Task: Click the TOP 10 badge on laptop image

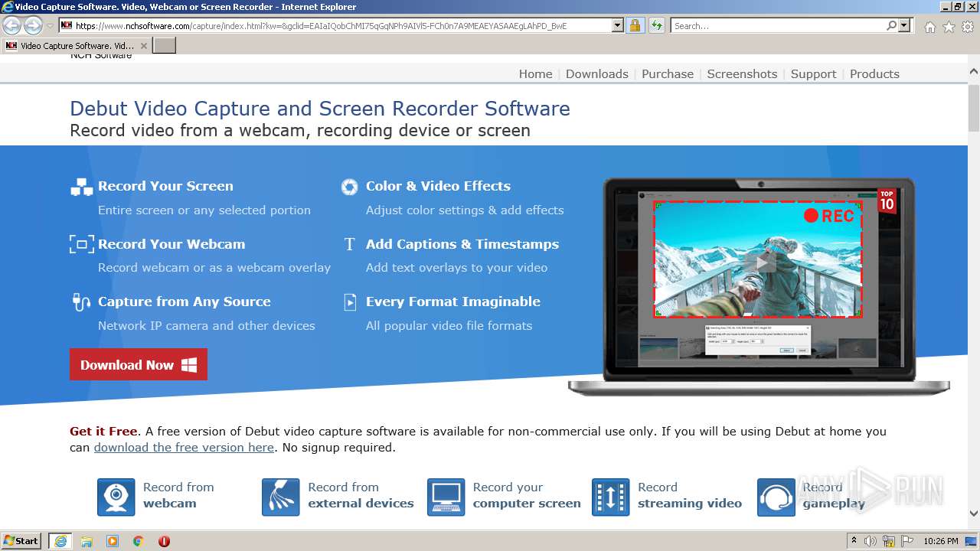Action: [x=887, y=201]
